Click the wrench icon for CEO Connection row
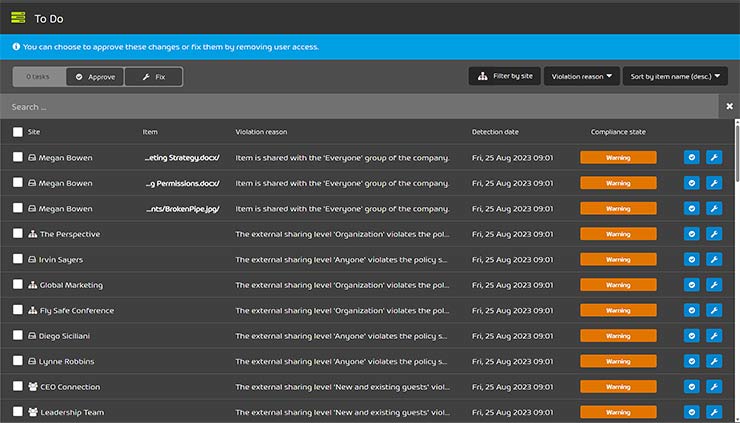The height and width of the screenshot is (423, 740). (714, 387)
